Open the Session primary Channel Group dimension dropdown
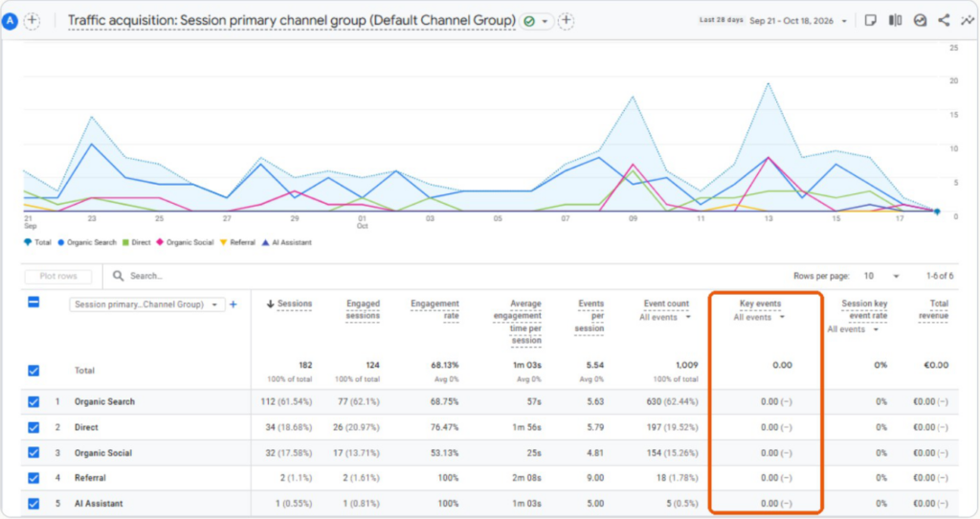980x519 pixels. point(146,305)
